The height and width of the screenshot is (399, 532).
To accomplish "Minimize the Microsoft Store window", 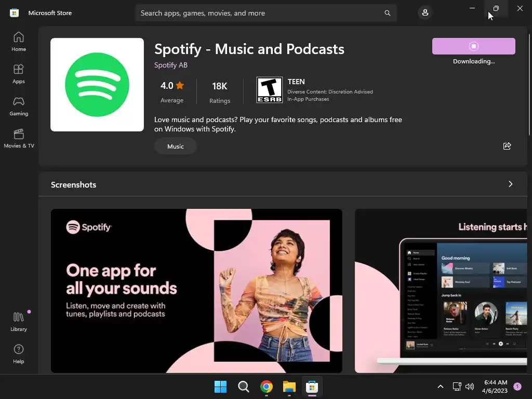I will (x=472, y=8).
